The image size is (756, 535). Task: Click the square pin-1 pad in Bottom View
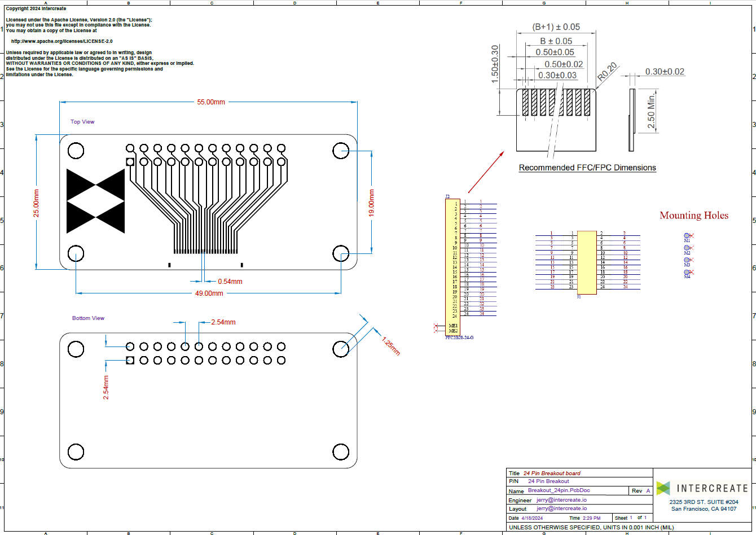click(130, 361)
